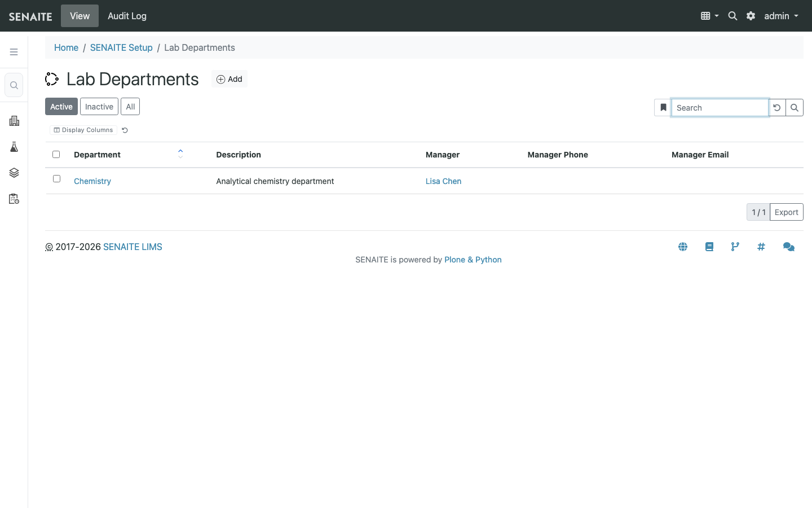Viewport: 812px width, 508px height.
Task: Show Active departments filter
Action: [61, 107]
